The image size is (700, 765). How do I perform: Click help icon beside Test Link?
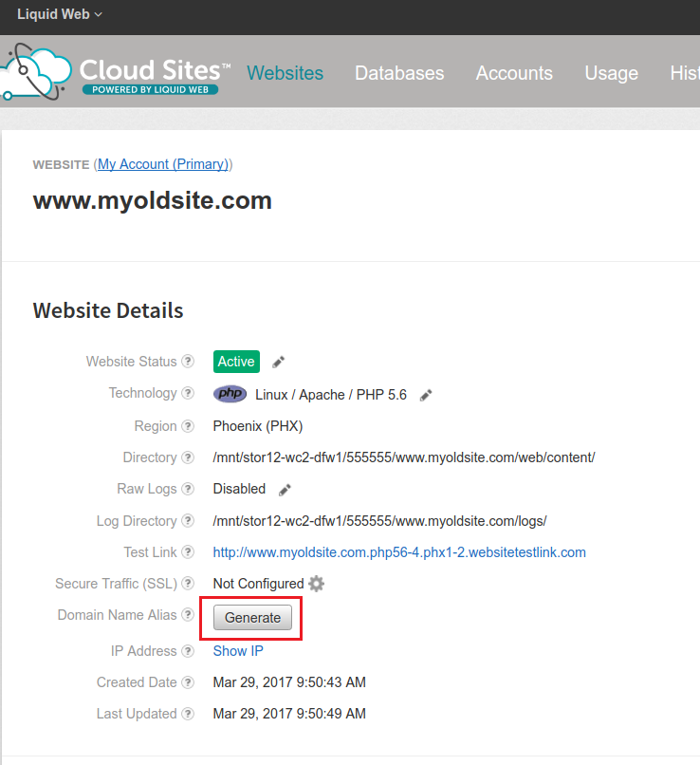coord(188,552)
